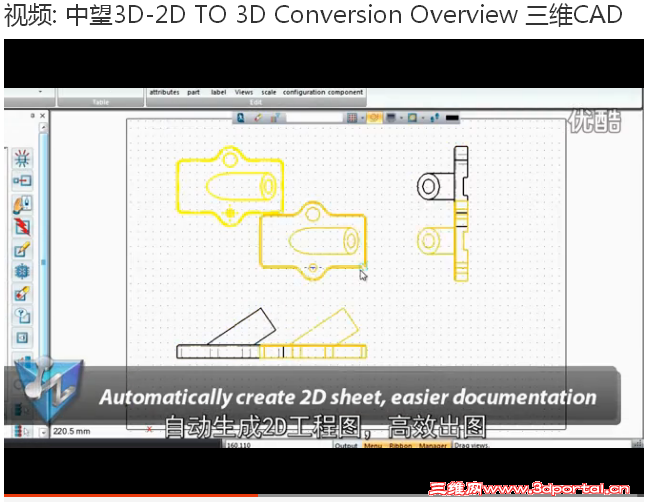Viewport: 649px width, 502px height.
Task: Select the pencil-on-square edit icon
Action: pos(22,250)
